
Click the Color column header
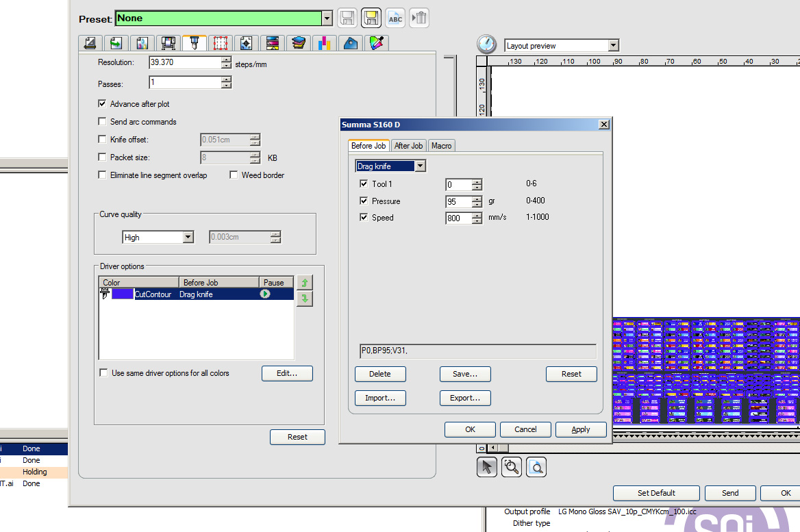(x=139, y=282)
